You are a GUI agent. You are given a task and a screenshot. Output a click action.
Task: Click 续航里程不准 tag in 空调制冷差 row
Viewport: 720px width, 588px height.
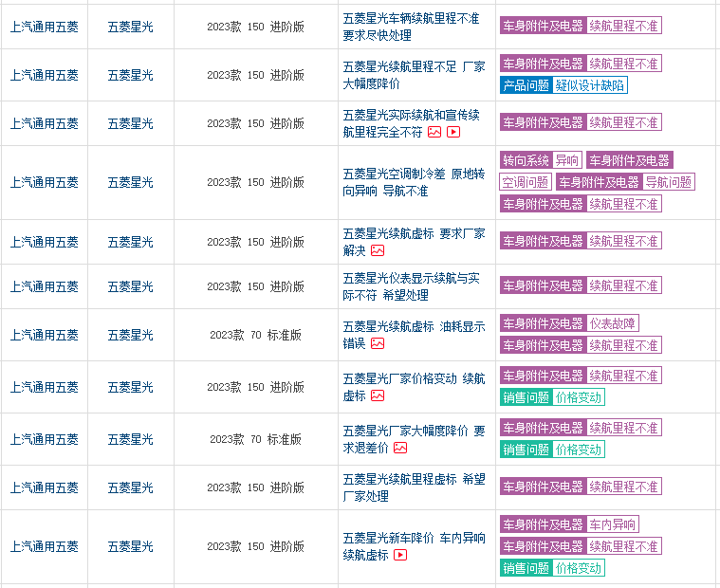[624, 204]
